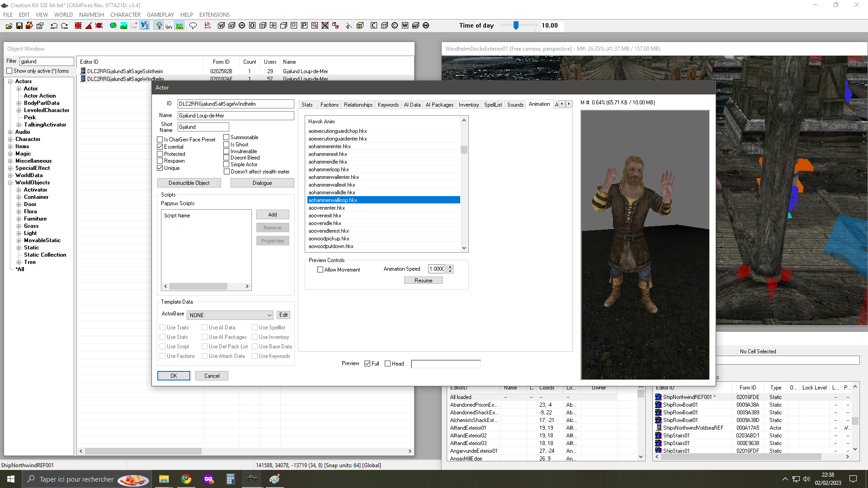The height and width of the screenshot is (488, 868).
Task: Open the Factions tab
Action: pyautogui.click(x=329, y=105)
